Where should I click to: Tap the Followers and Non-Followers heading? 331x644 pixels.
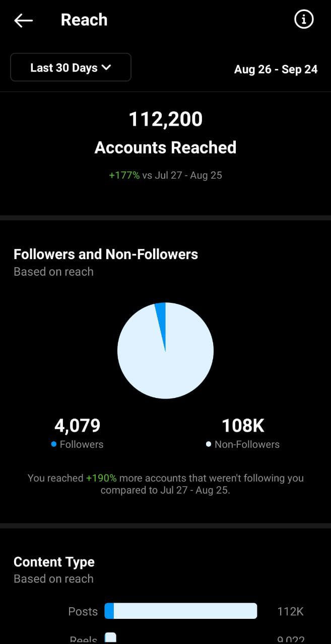point(105,254)
